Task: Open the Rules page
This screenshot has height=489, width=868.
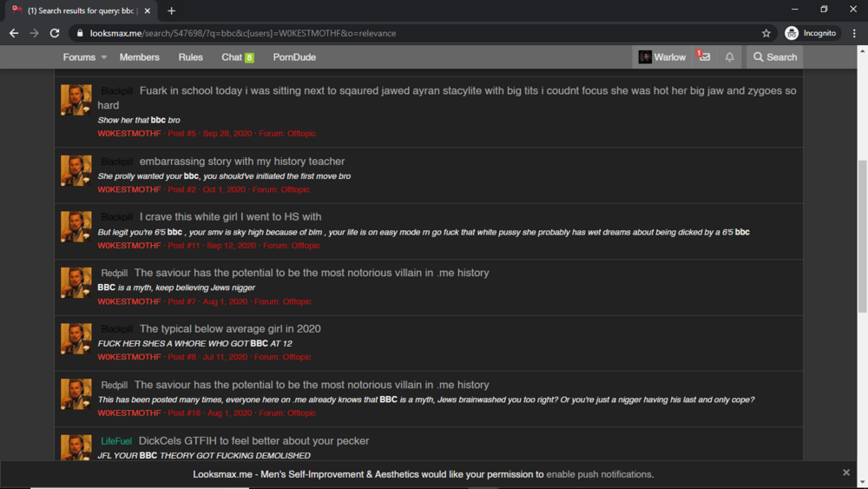Action: point(190,57)
